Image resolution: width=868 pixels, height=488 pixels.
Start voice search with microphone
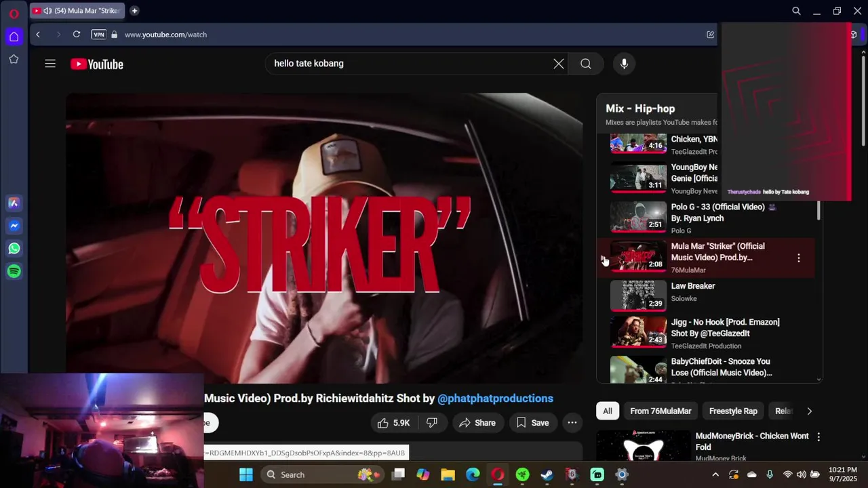point(624,64)
